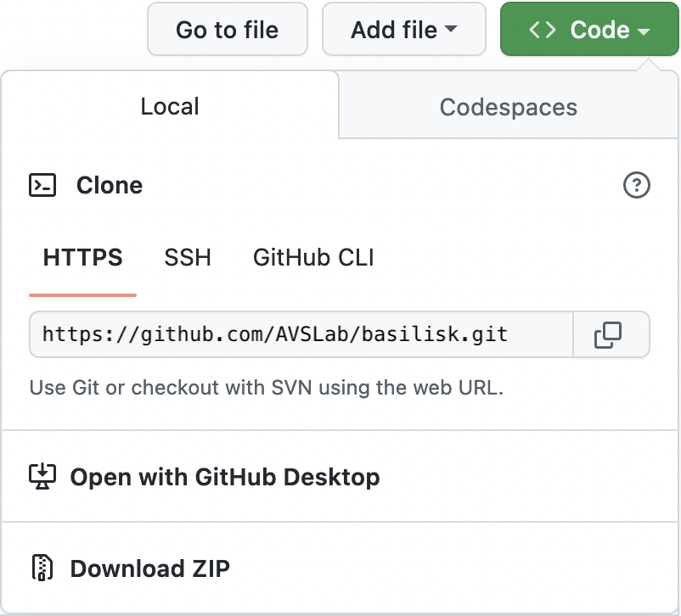Click the GitHub Desktop download icon
This screenshot has height=616, width=681.
43,477
